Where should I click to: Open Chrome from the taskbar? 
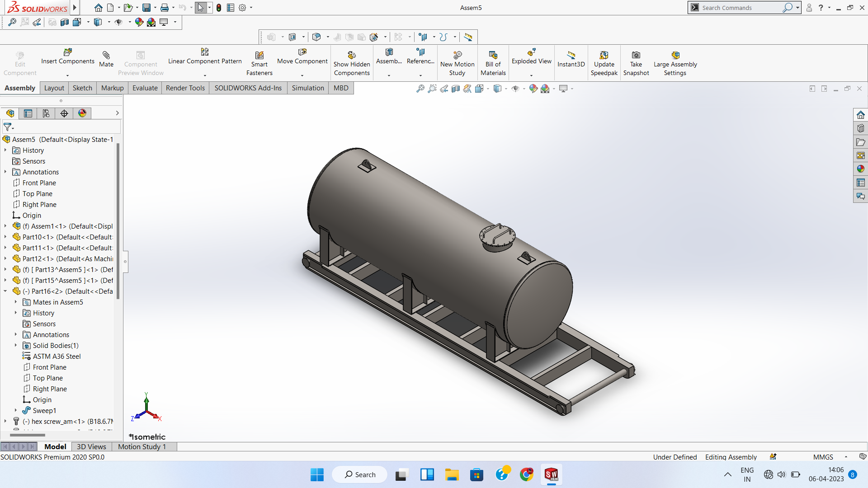[x=526, y=474]
